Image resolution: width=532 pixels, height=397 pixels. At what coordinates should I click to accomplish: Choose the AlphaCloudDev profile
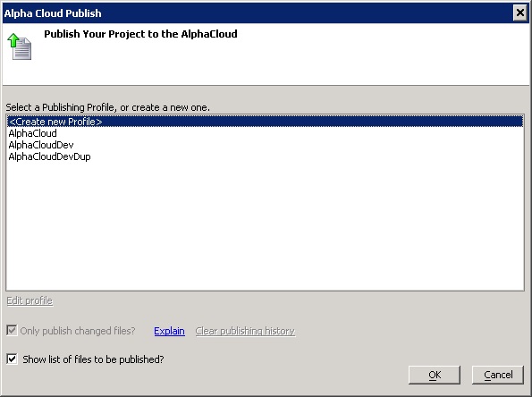41,145
